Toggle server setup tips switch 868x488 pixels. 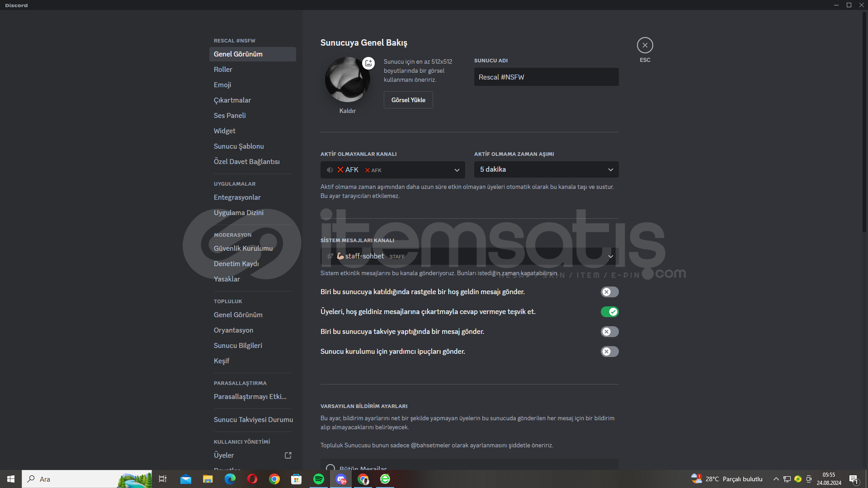(609, 352)
